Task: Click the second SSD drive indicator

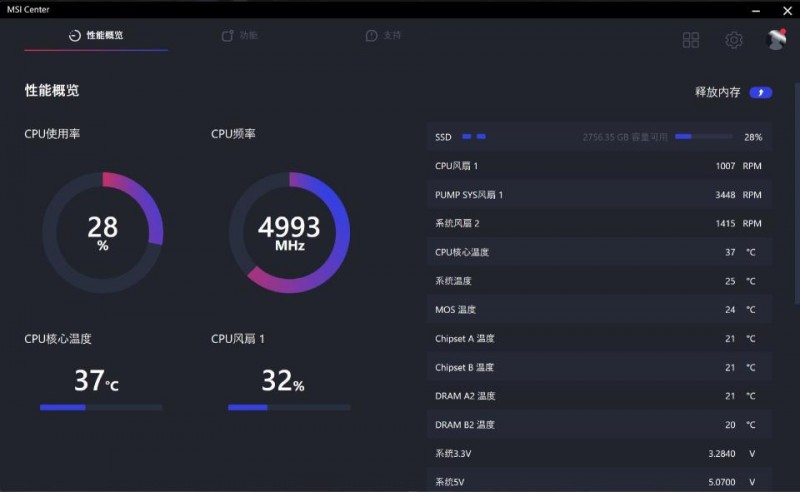Action: [x=481, y=137]
